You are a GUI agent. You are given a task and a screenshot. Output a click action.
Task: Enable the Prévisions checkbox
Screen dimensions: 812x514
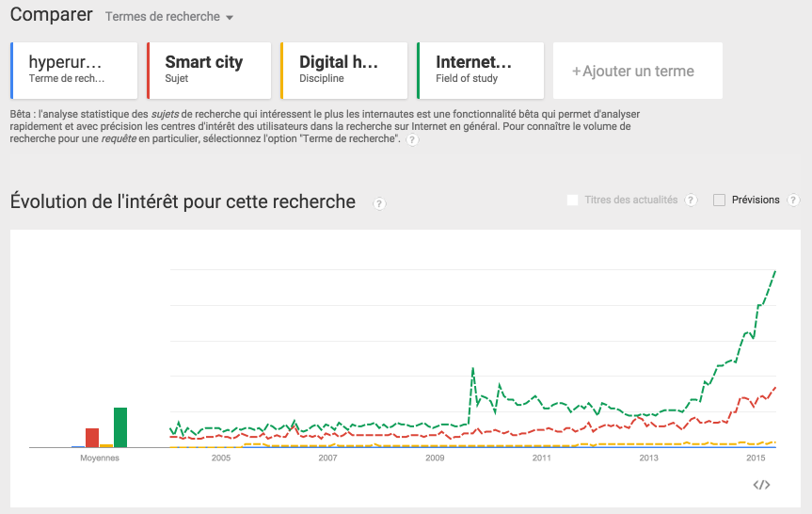719,200
